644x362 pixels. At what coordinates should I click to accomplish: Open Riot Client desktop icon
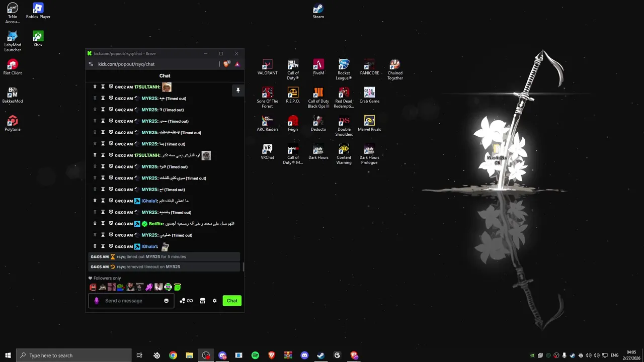13,67
